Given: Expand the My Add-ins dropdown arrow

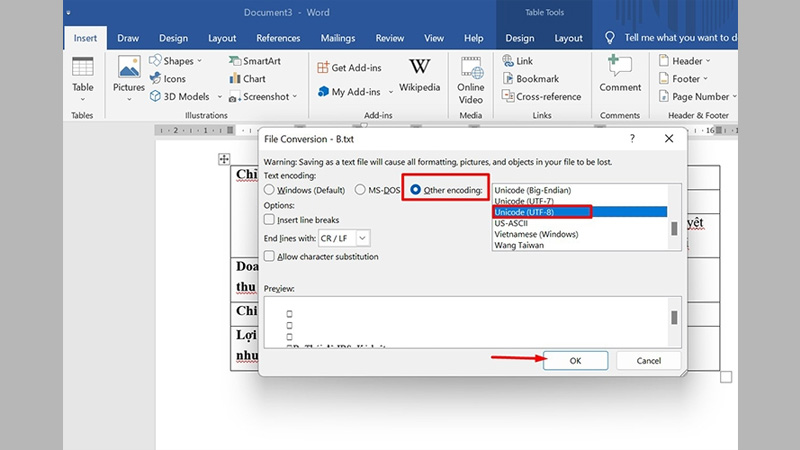Looking at the screenshot, I should tap(391, 92).
